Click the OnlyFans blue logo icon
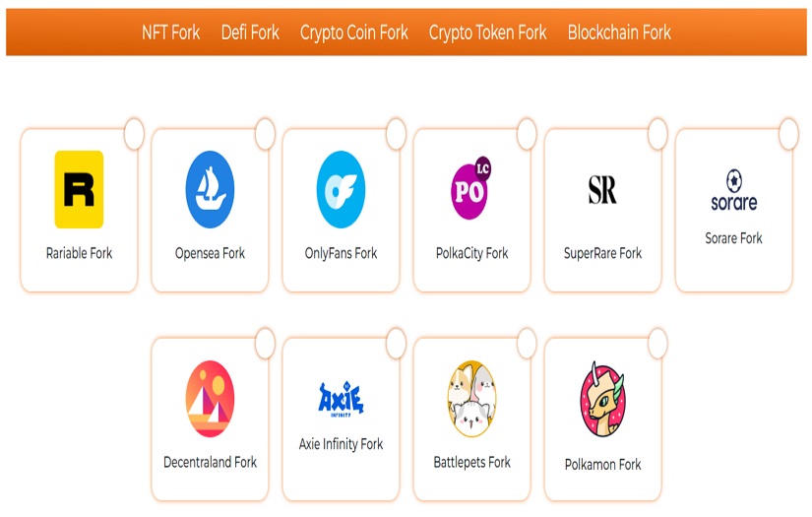 (341, 189)
